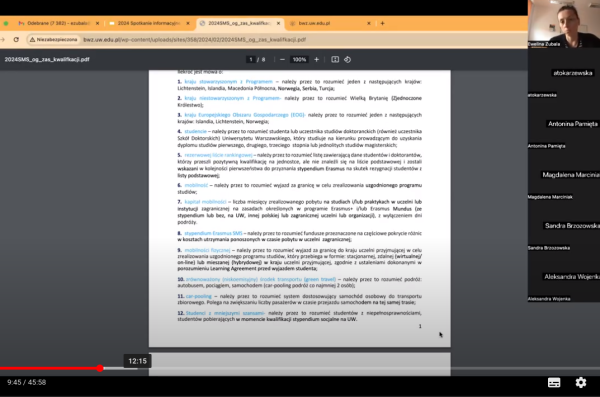The height and width of the screenshot is (397, 600).
Task: Rotate the PDF document with the rotate icon
Action: [x=347, y=59]
